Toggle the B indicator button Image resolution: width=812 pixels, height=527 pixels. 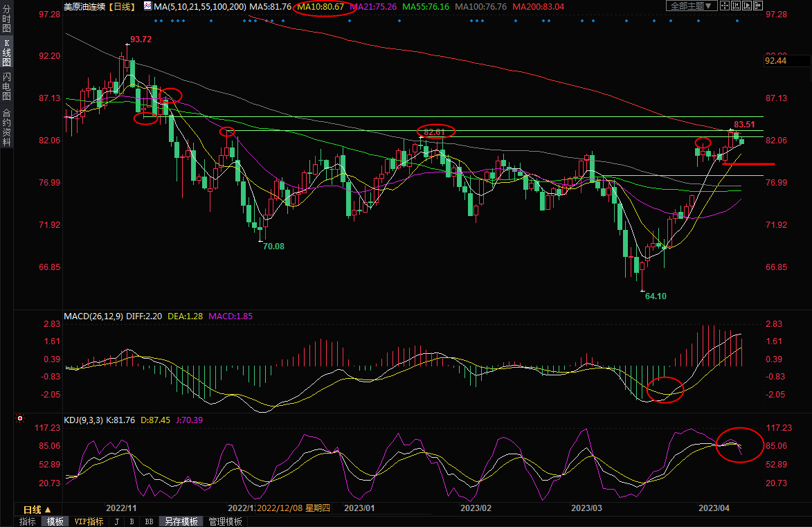pyautogui.click(x=132, y=521)
